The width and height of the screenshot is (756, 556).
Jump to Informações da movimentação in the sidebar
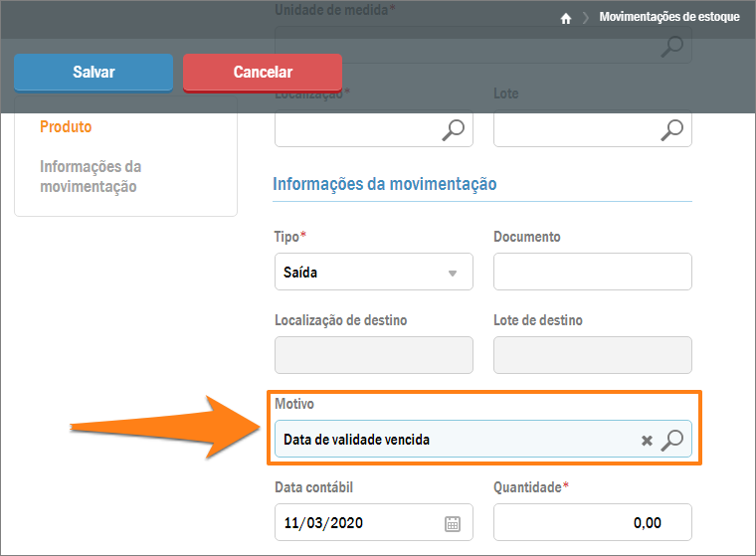tap(91, 176)
